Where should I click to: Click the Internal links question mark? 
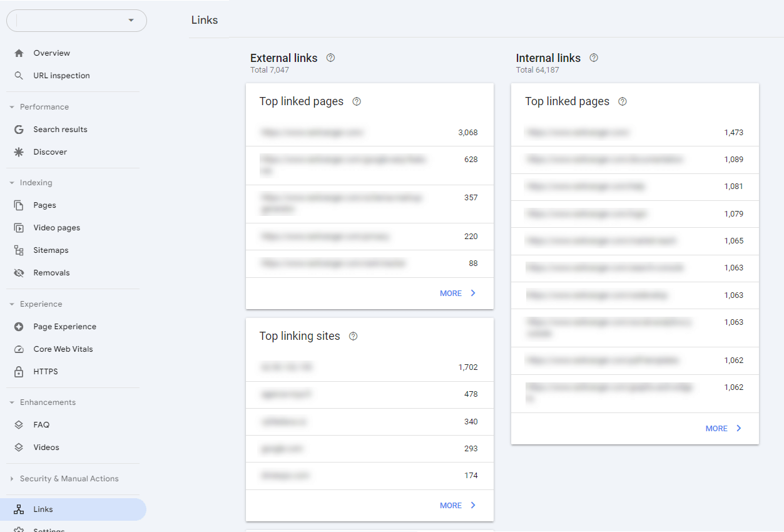pyautogui.click(x=593, y=58)
